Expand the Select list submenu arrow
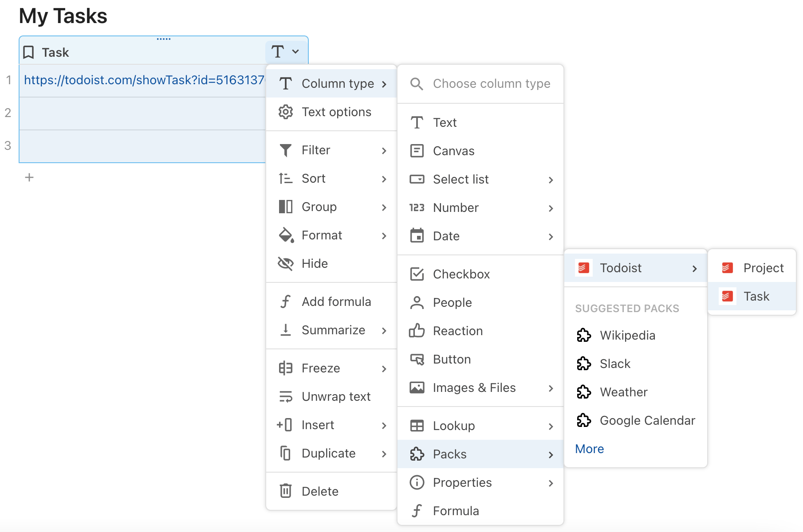 coord(551,180)
